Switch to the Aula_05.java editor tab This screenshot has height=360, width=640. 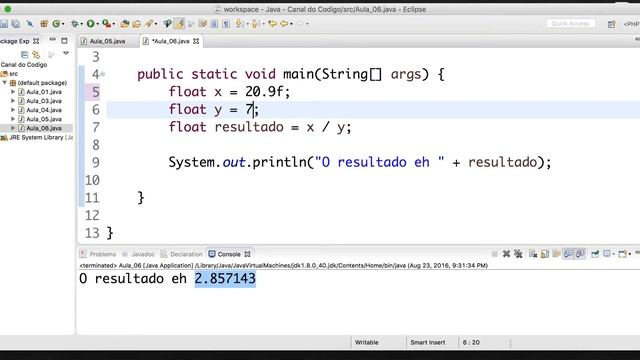(x=107, y=41)
